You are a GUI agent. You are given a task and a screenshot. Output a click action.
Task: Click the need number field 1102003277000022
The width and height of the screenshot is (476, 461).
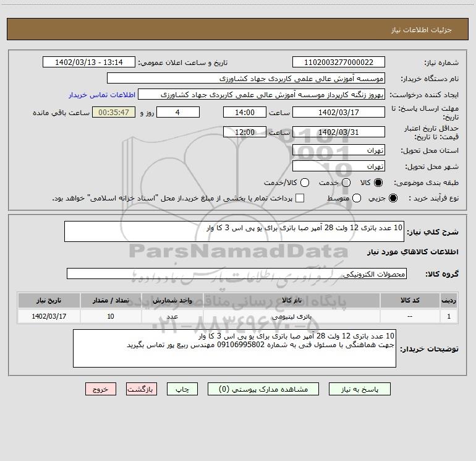pyautogui.click(x=339, y=62)
